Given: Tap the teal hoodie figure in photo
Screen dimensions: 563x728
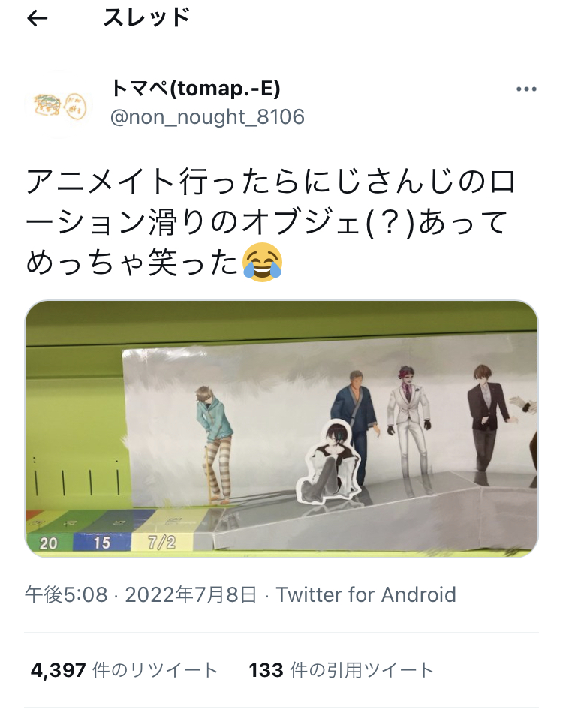Looking at the screenshot, I should (215, 444).
